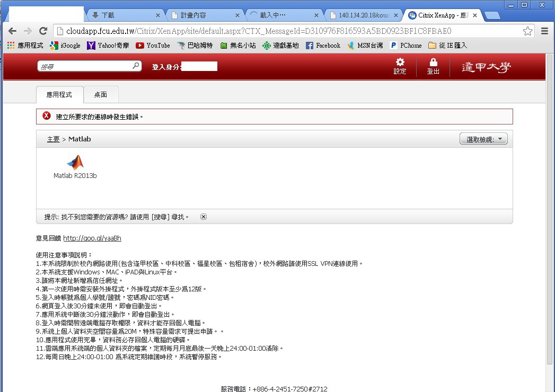Open the Yahoo!奇摩 bookmark
The height and width of the screenshot is (392, 555).
(x=108, y=45)
